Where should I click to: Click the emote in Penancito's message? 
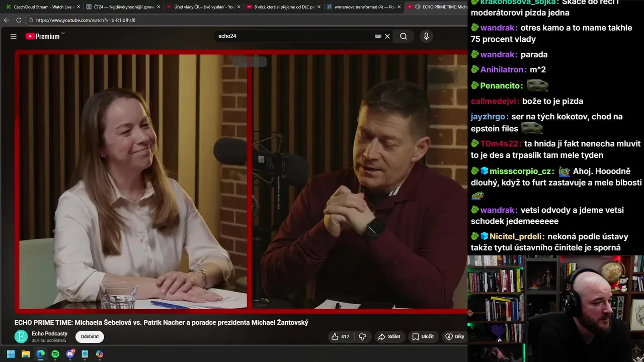(x=537, y=85)
